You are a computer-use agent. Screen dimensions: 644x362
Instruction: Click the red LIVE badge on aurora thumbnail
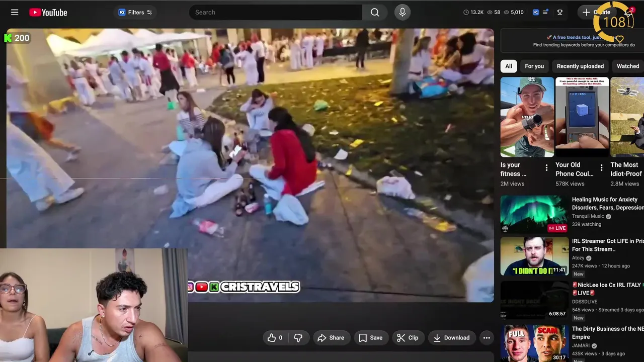557,228
